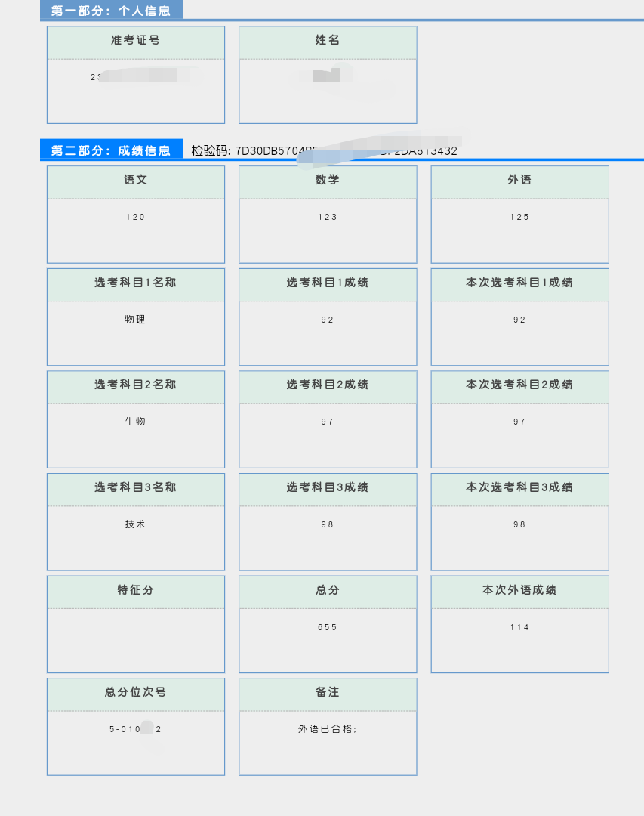Select the 物理 subject name cell
Screen dimensions: 644x816
pos(136,320)
